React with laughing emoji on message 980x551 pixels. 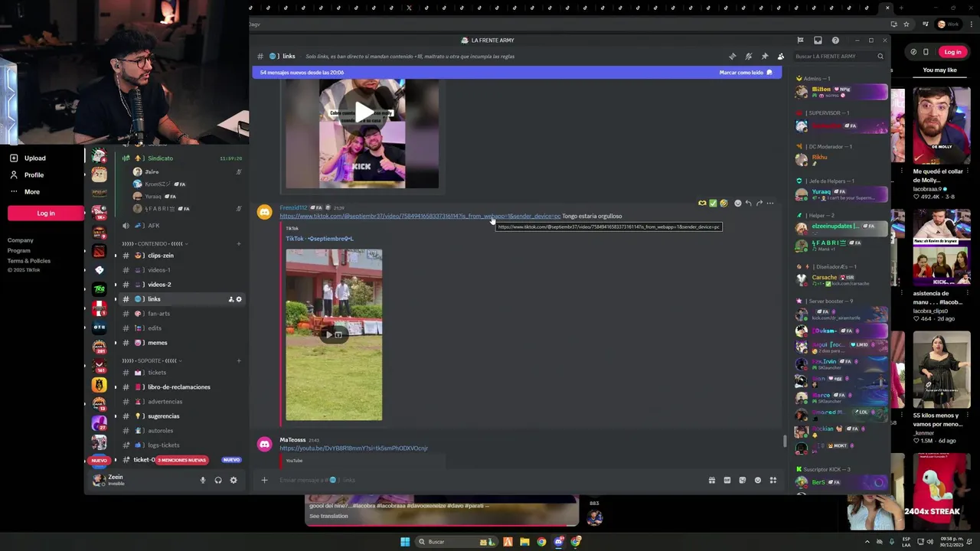point(724,204)
